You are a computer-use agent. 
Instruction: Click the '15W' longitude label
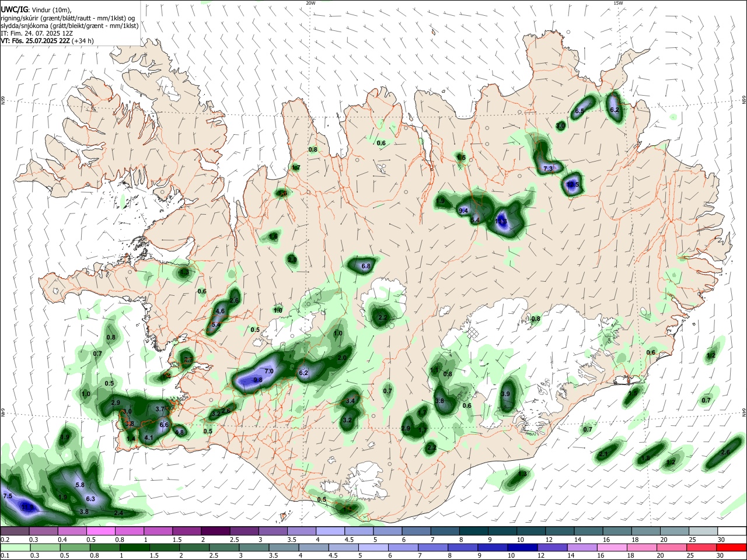coord(618,3)
